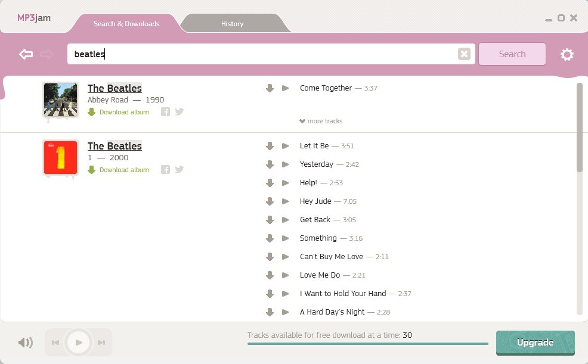
Task: Download the track A Hard Day's Night
Action: coord(270,312)
